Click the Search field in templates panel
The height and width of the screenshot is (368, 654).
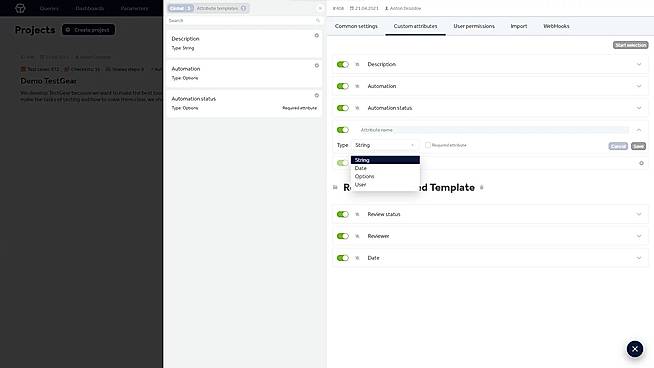click(244, 20)
